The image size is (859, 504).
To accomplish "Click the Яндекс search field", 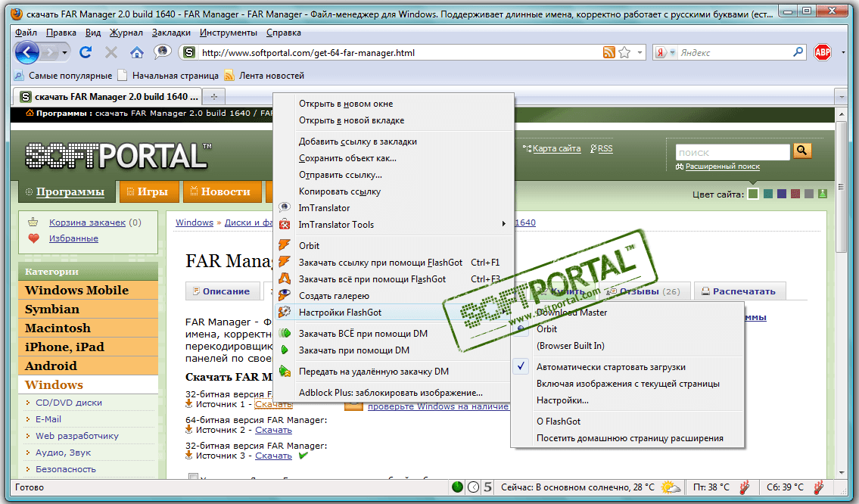I will (735, 52).
